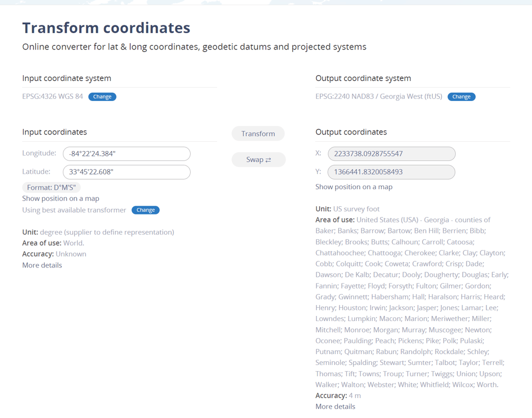Image resolution: width=532 pixels, height=418 pixels.
Task: Change the output coordinate system
Action: pos(461,96)
